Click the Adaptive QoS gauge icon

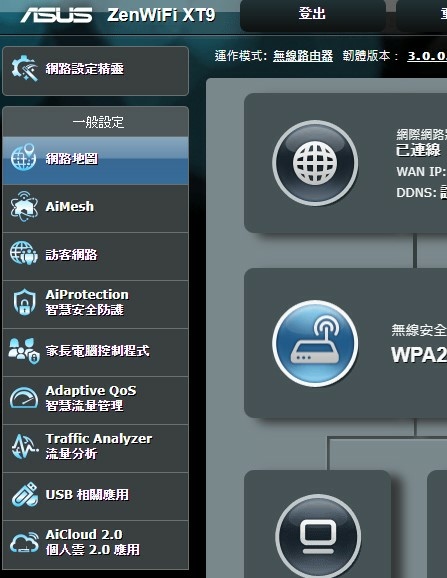click(24, 398)
